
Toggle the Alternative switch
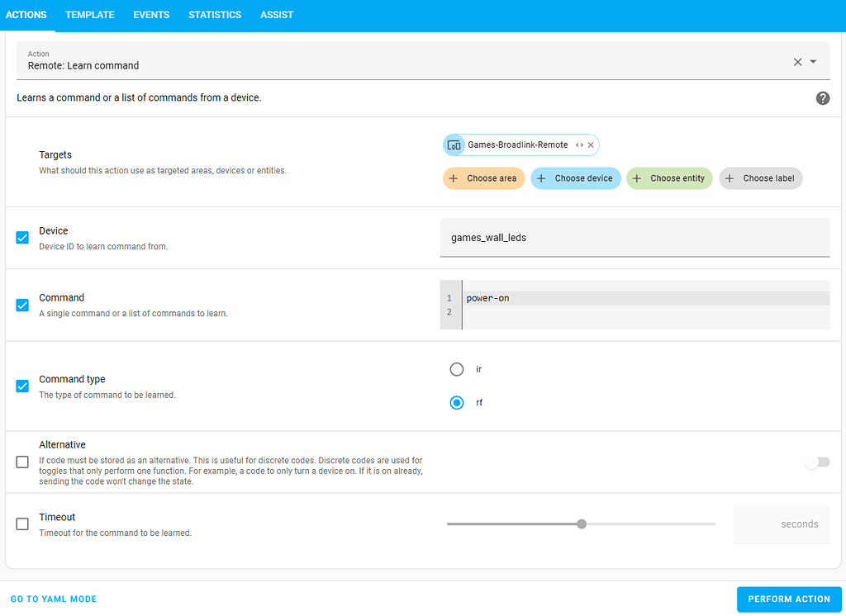817,462
